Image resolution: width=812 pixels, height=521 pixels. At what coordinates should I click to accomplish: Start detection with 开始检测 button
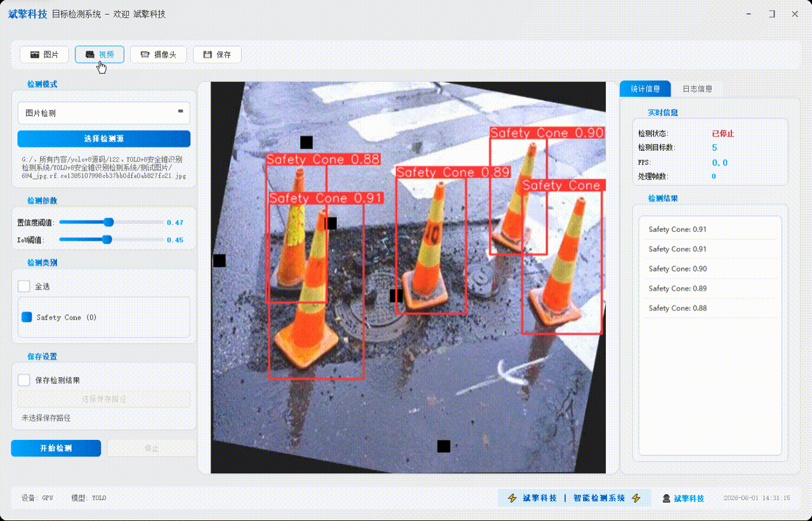[56, 448]
